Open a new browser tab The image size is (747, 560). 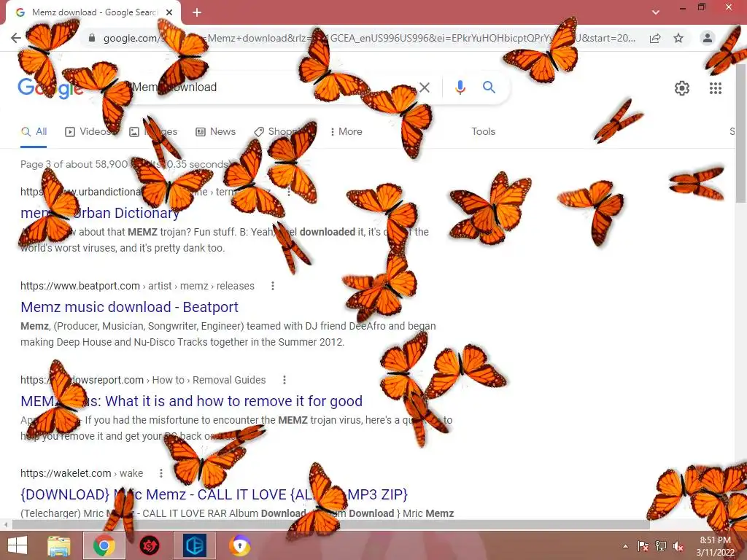click(x=197, y=12)
